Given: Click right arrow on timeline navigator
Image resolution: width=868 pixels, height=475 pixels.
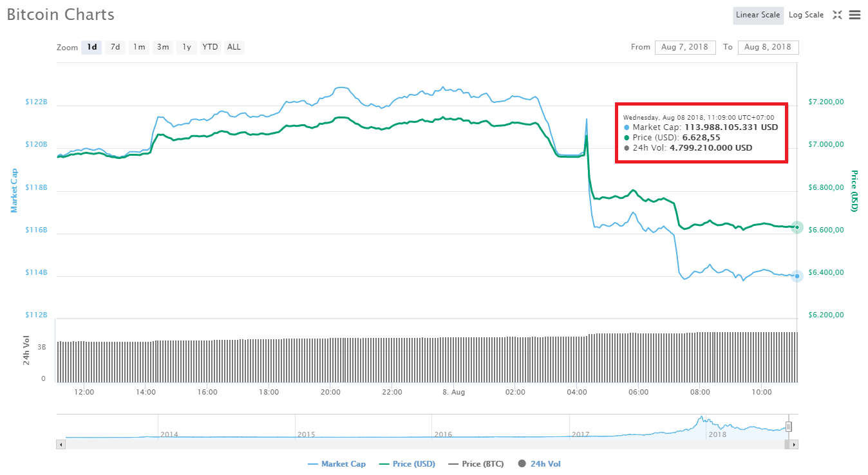Looking at the screenshot, I should pyautogui.click(x=793, y=444).
